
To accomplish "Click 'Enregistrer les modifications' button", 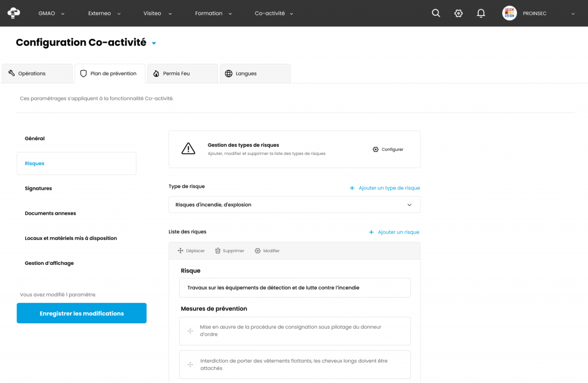I will [x=82, y=313].
